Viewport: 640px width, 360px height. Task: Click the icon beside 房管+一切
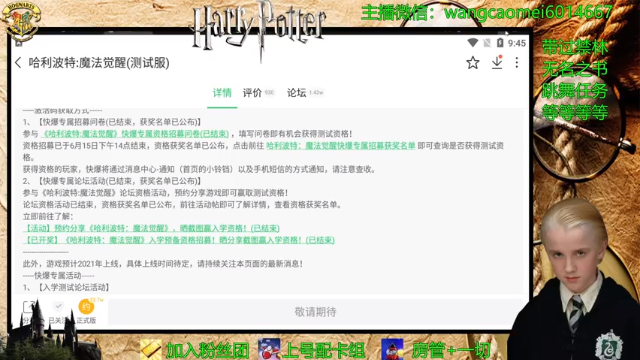click(x=392, y=349)
